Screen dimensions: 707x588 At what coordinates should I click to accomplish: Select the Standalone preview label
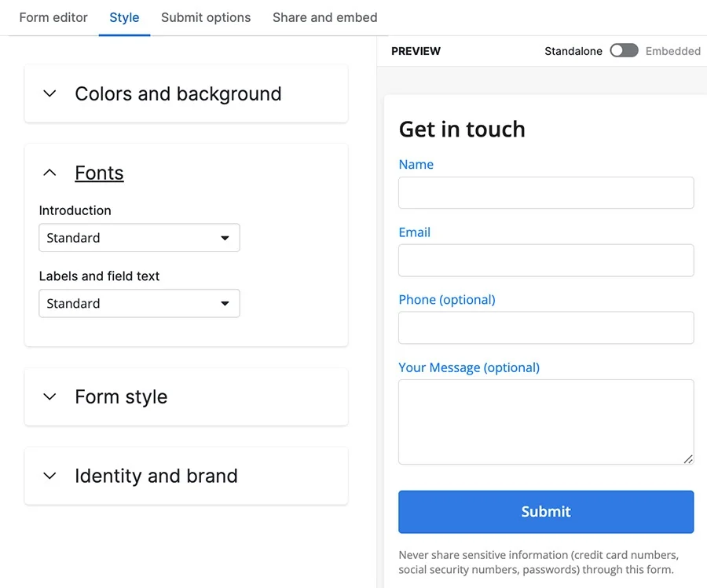click(573, 51)
